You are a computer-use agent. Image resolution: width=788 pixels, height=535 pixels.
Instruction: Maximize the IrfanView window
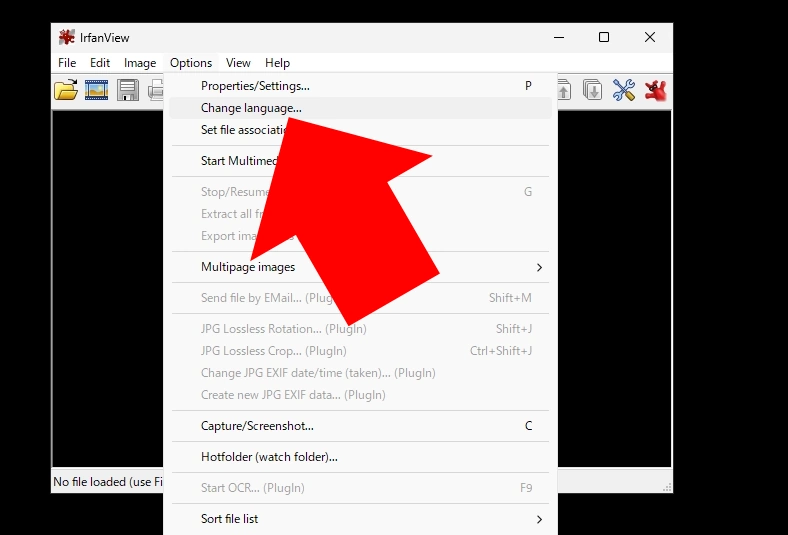[604, 37]
